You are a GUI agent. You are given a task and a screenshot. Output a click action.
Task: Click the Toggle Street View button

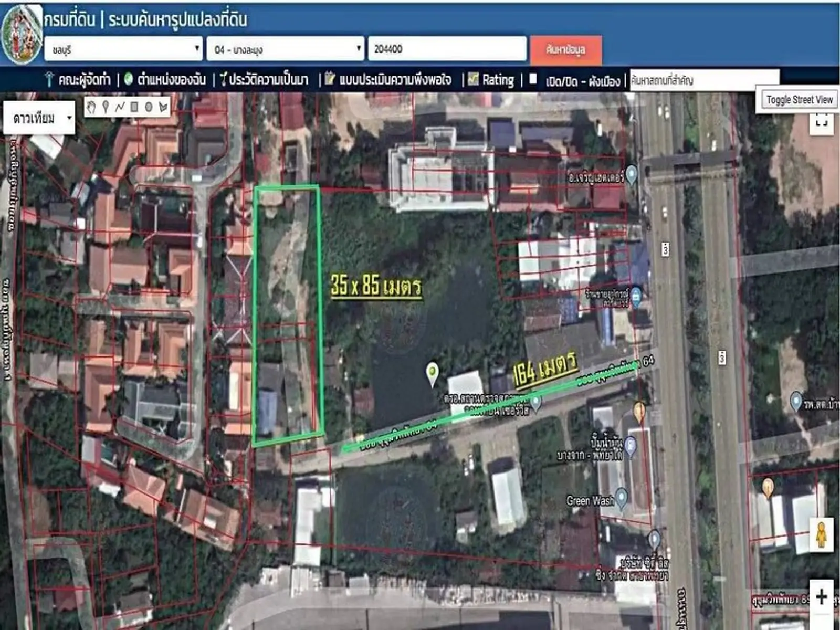800,100
